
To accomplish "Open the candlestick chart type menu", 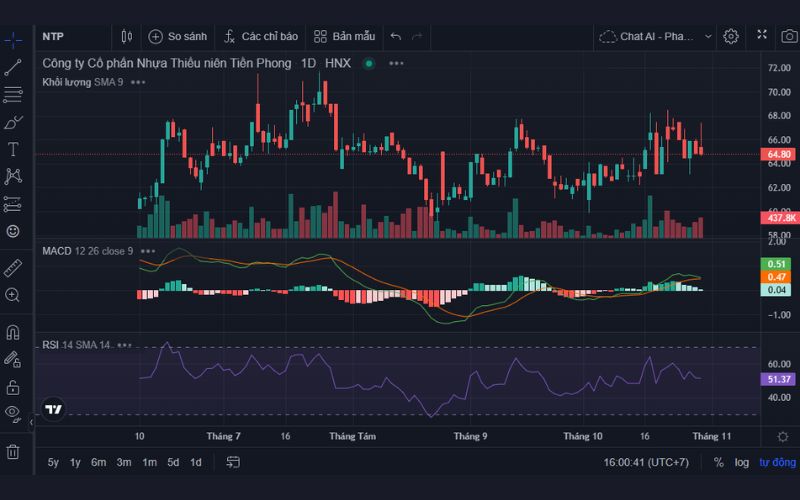I will click(126, 36).
